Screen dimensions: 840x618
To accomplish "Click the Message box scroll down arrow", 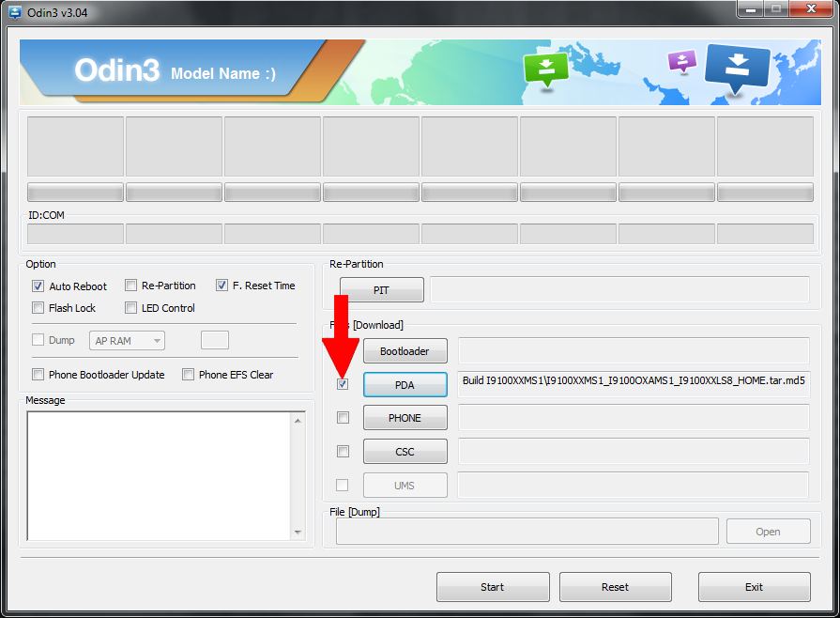I will [x=298, y=533].
